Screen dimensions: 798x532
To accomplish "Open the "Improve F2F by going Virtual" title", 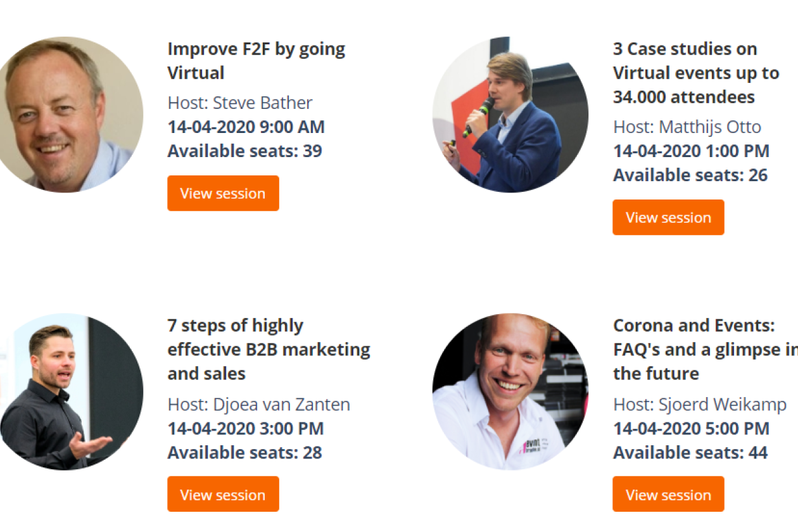I will 256,61.
